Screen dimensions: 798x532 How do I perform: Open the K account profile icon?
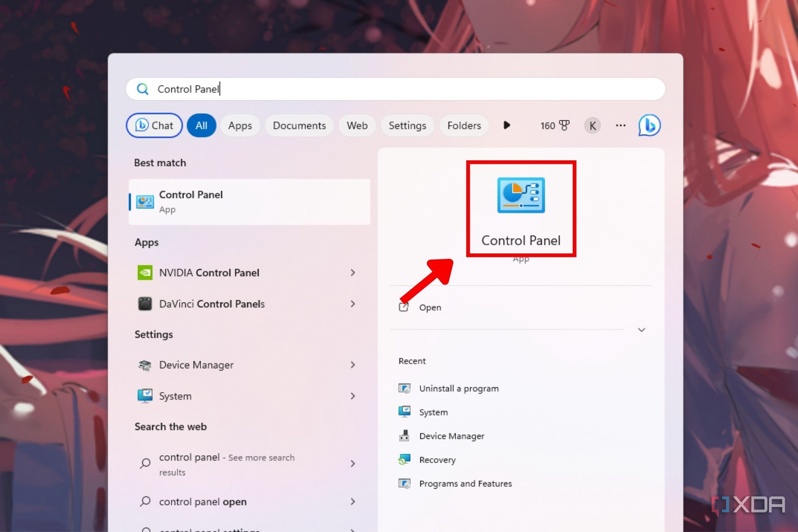592,125
